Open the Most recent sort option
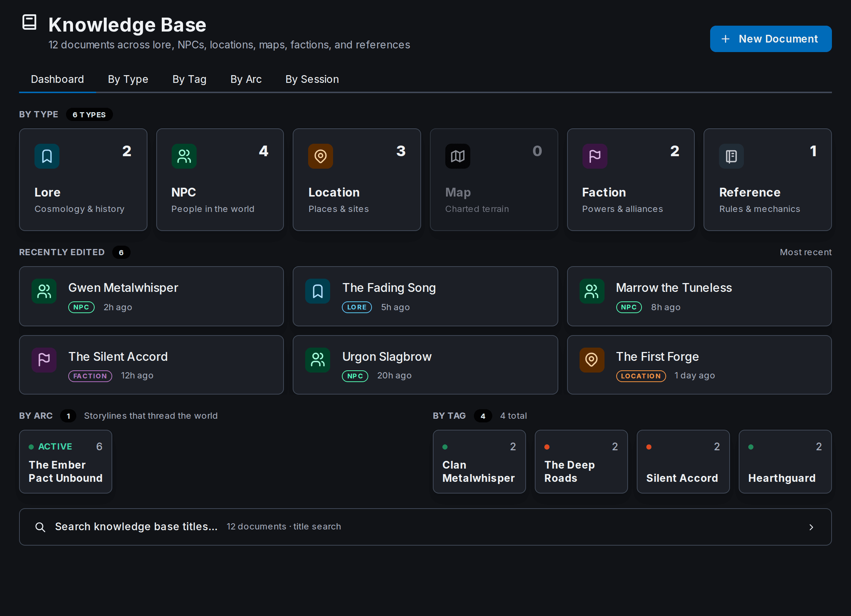This screenshot has height=616, width=851. (806, 252)
